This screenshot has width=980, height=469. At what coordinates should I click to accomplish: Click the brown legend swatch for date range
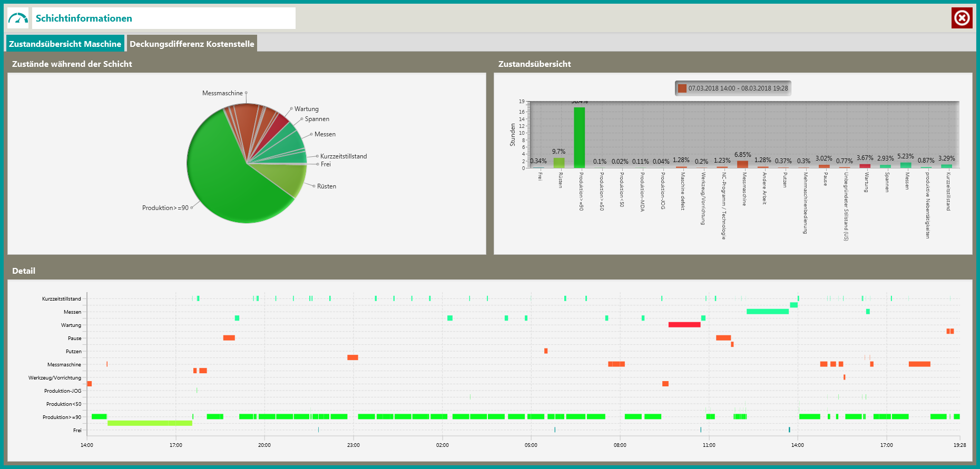point(682,88)
